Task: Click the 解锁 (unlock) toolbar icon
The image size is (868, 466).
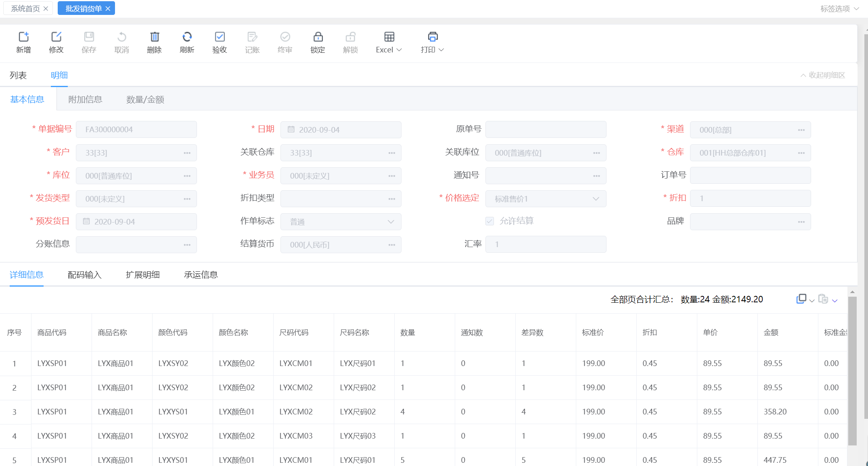Action: [351, 37]
